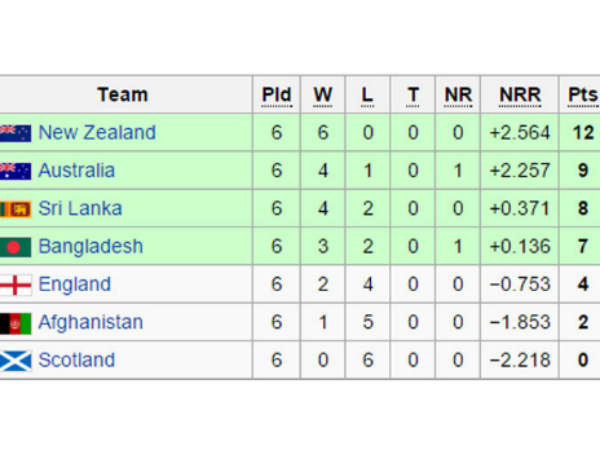Click the England flag icon

(16, 285)
